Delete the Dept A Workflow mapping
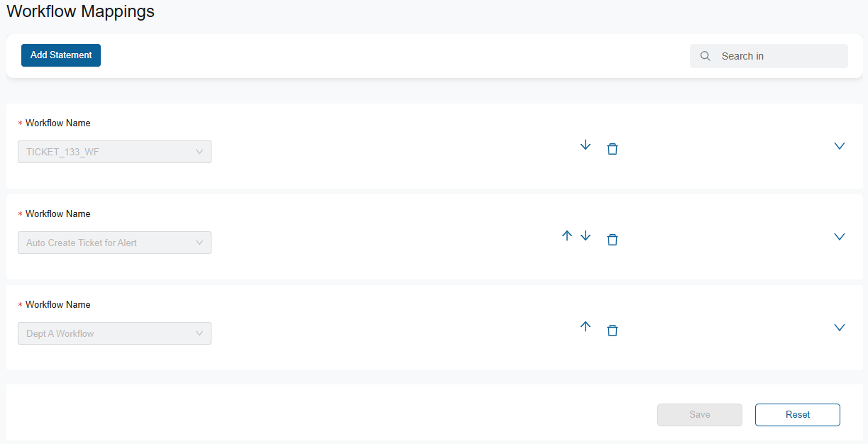 612,331
